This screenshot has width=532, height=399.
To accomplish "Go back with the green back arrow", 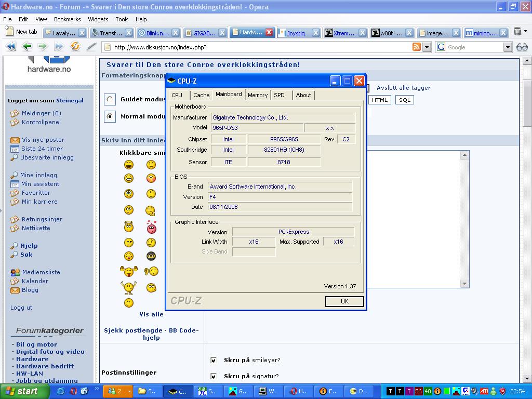I will 27,46.
